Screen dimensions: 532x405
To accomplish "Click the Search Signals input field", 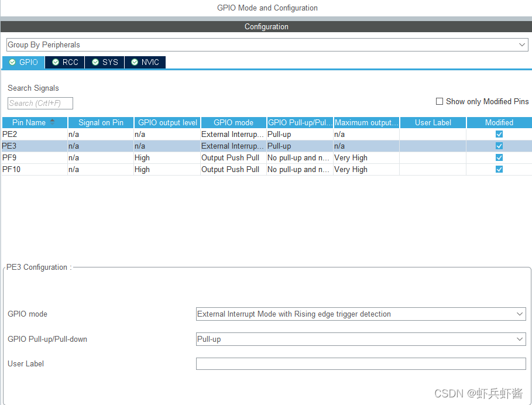I will (x=40, y=104).
